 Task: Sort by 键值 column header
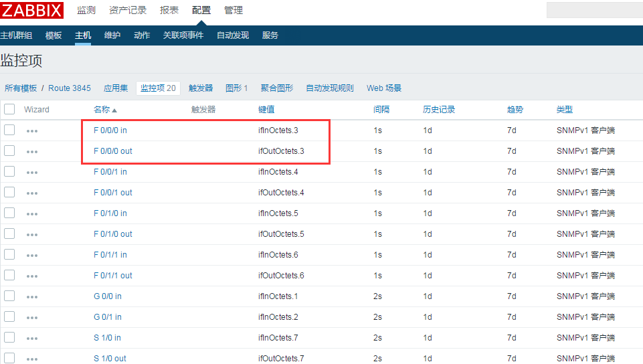(x=266, y=110)
